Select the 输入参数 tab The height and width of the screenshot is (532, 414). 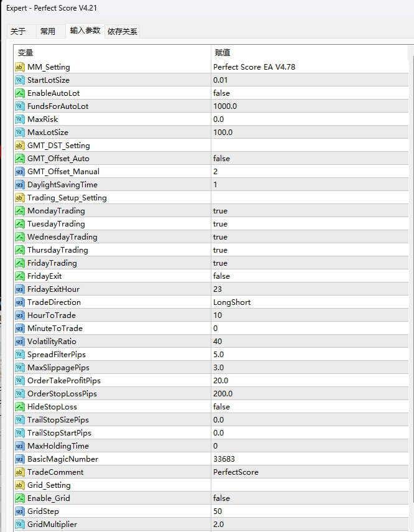pyautogui.click(x=85, y=30)
